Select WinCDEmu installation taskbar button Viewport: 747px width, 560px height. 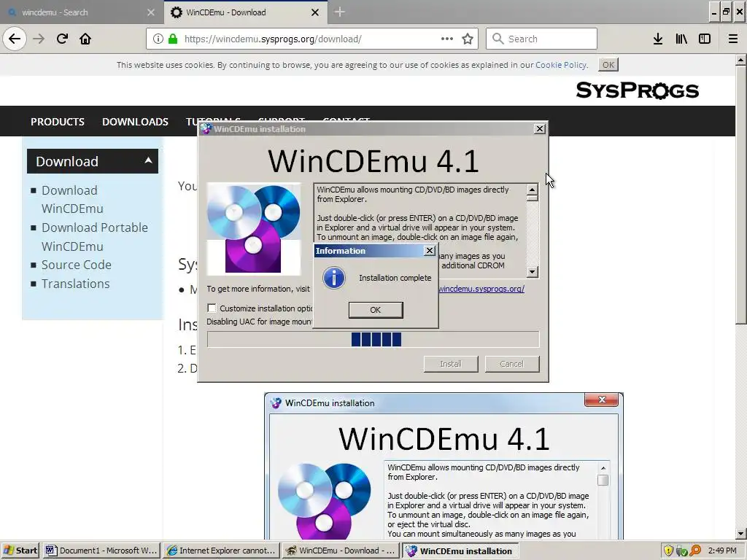pos(460,551)
